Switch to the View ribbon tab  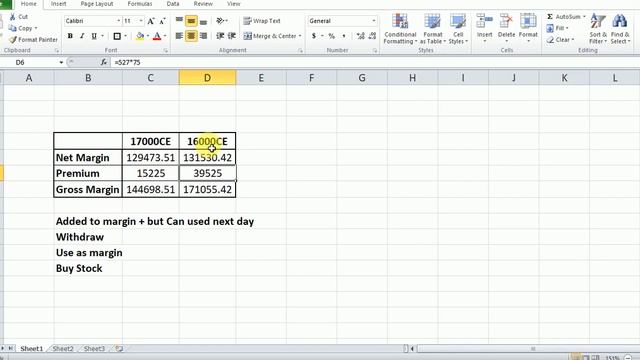pyautogui.click(x=233, y=4)
